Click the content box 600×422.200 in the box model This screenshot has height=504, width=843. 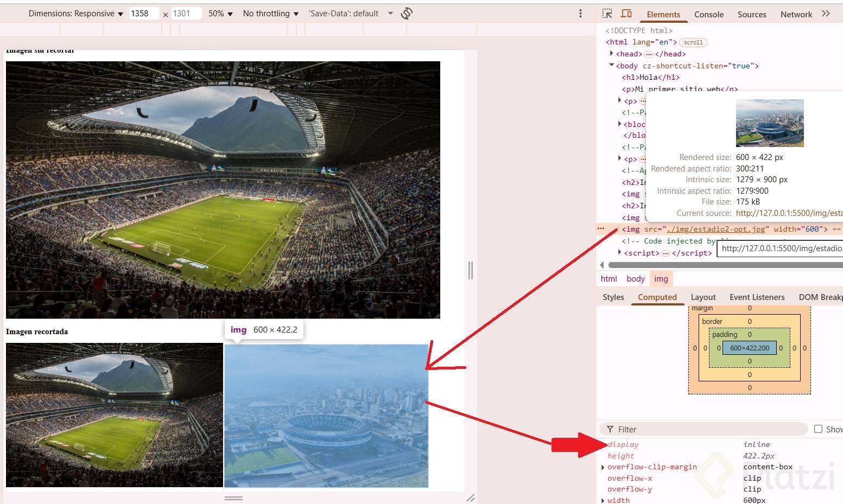point(750,348)
